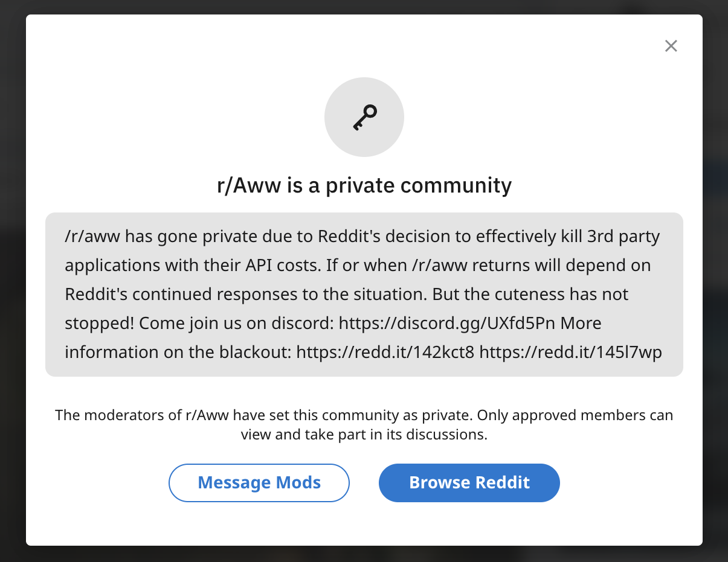This screenshot has height=562, width=728.
Task: Click the gray description text box
Action: [x=364, y=294]
